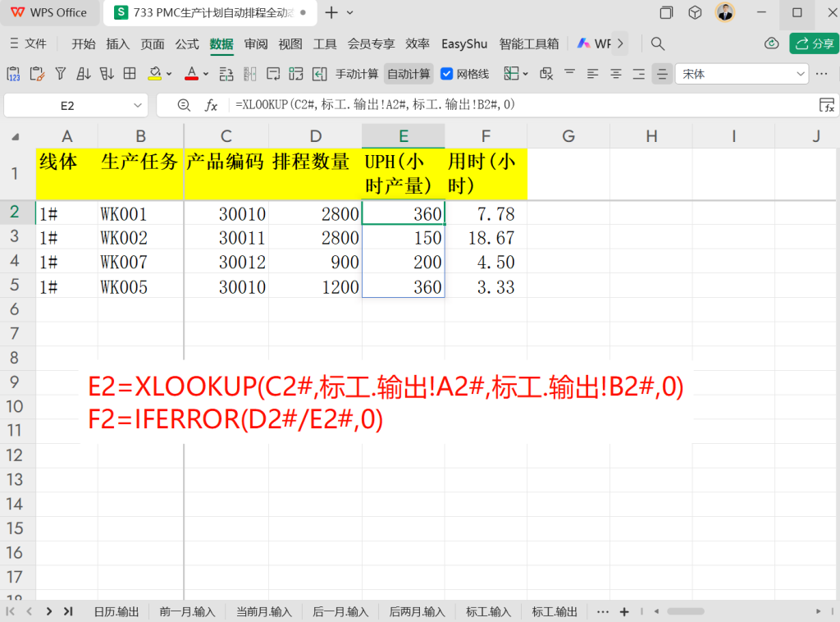Sort descending with descending-bars icon
Screen dimensions: 840x622
point(107,74)
